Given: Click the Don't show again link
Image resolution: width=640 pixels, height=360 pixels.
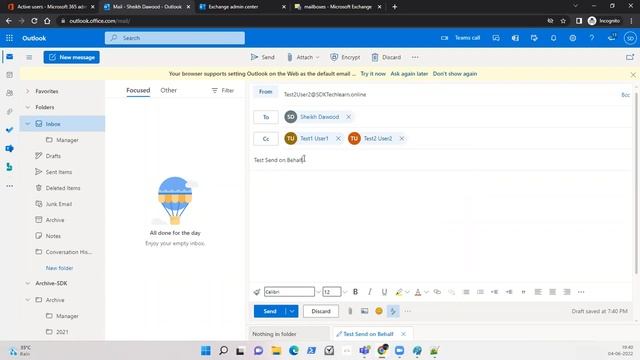Looking at the screenshot, I should click(x=455, y=74).
